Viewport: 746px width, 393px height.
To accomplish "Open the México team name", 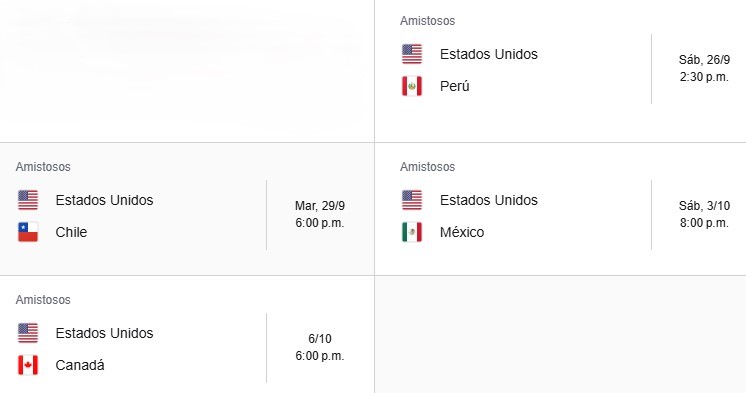I will (x=462, y=232).
